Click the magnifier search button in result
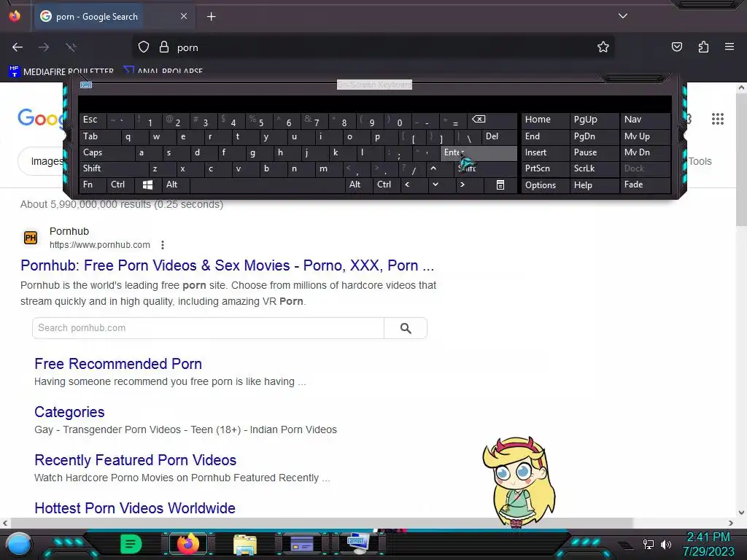 click(x=406, y=328)
